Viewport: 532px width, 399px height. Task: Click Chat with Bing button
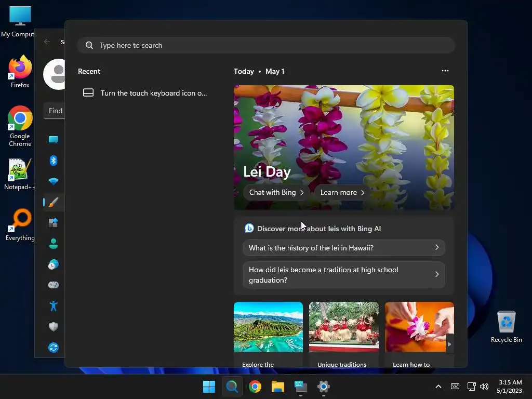pyautogui.click(x=276, y=192)
